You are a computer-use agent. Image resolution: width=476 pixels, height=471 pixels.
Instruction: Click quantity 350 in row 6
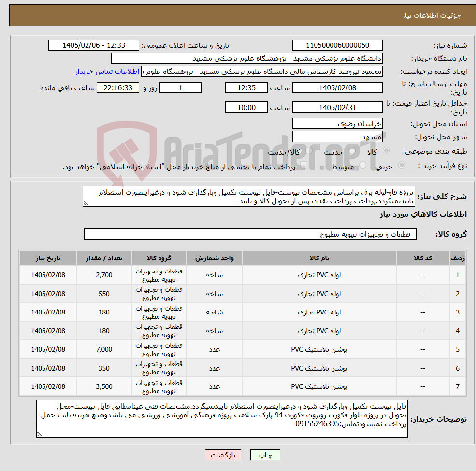click(x=104, y=368)
